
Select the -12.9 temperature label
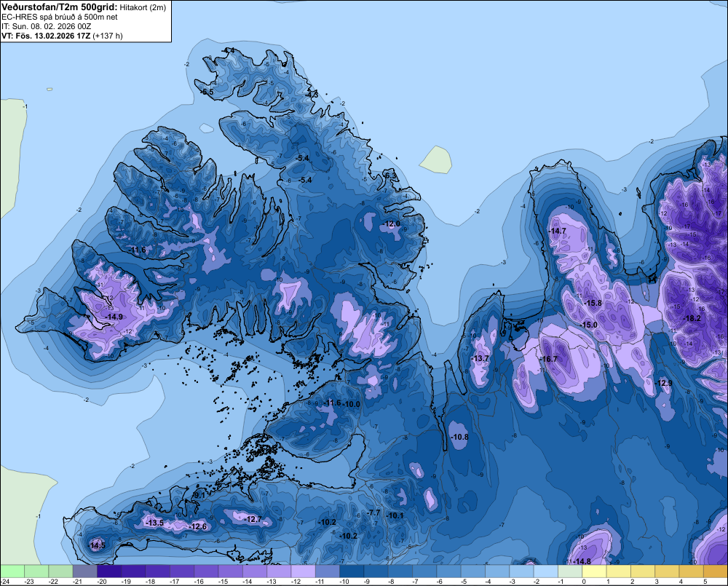663,383
